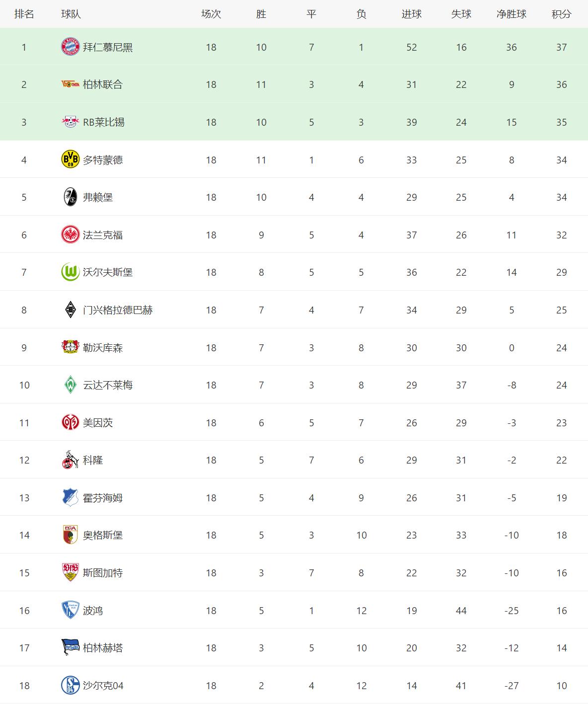This screenshot has height=708, width=588.
Task: Click the Union Berlin club logo
Action: click(x=70, y=84)
